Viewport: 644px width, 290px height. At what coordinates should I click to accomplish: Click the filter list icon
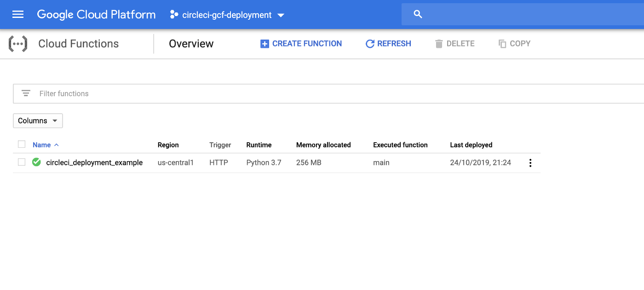point(26,93)
